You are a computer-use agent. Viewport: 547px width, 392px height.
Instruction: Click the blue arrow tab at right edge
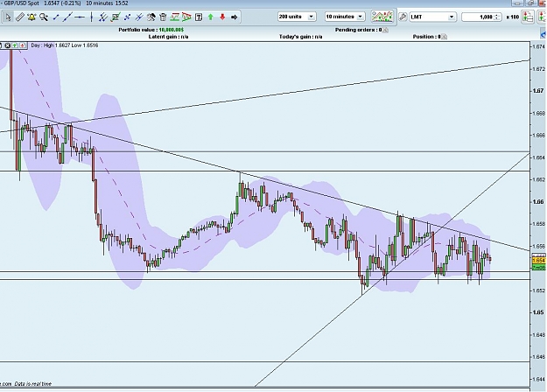click(x=543, y=34)
